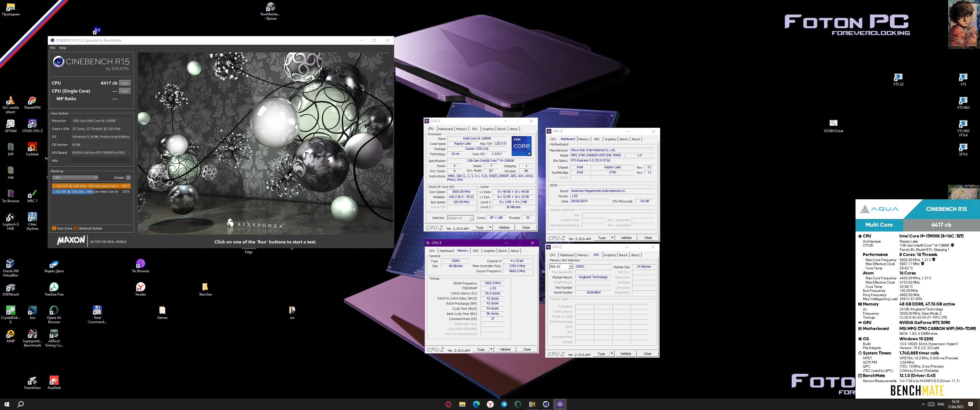
Task: Switch to Bench tab in CPU-Z CPU window
Action: (x=501, y=129)
